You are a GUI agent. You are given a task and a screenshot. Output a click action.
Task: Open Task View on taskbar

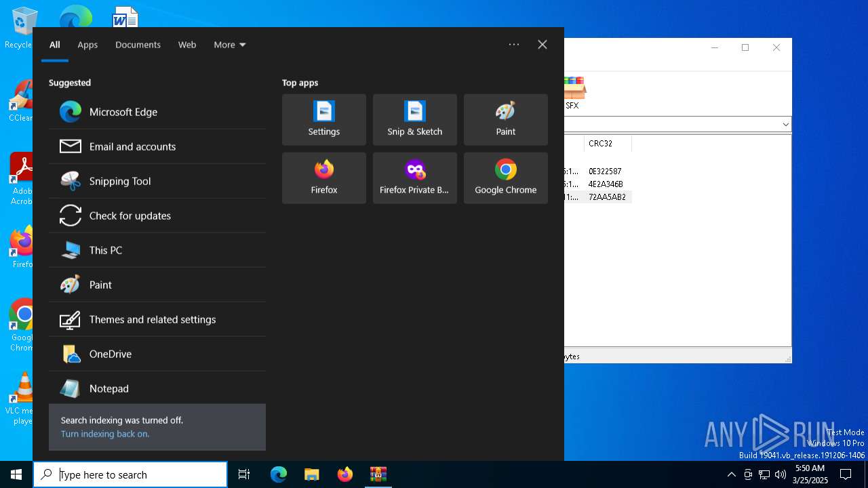[244, 474]
